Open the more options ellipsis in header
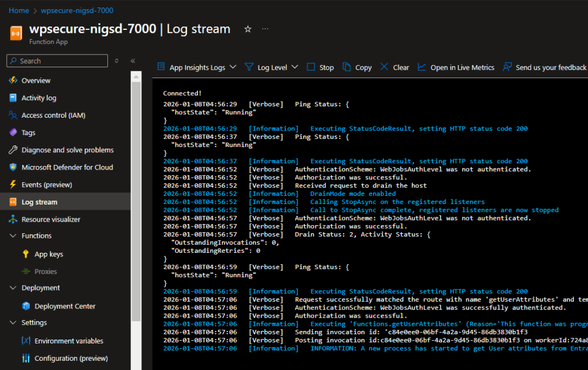 (265, 29)
